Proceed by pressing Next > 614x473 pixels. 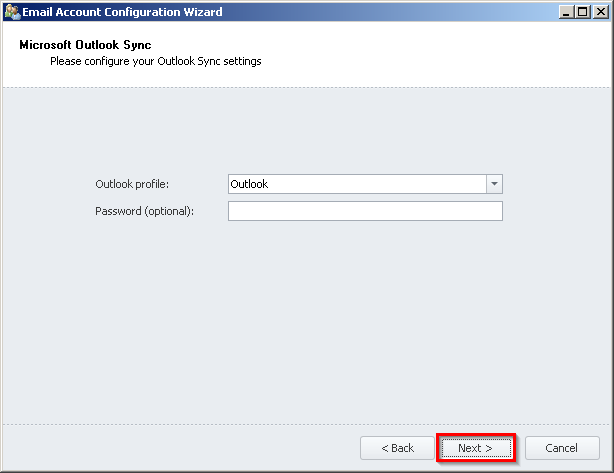(x=475, y=448)
